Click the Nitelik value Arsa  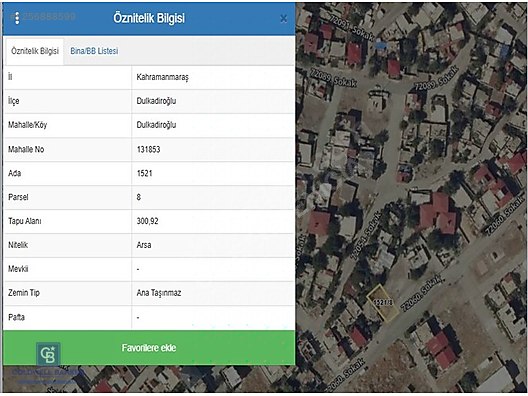coord(144,245)
